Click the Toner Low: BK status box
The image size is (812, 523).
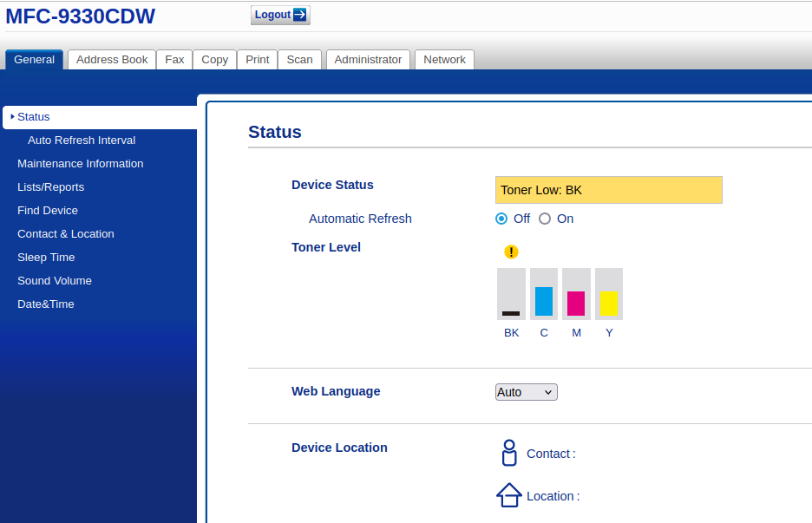608,190
